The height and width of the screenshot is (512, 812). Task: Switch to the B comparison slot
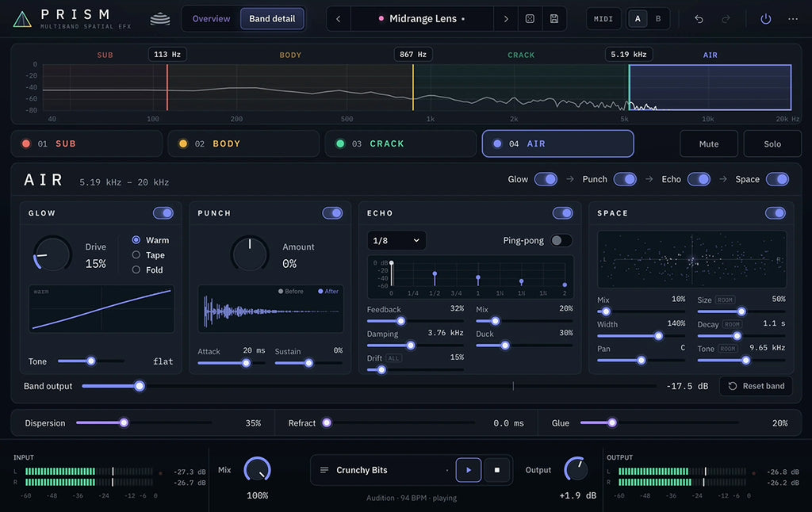(658, 19)
